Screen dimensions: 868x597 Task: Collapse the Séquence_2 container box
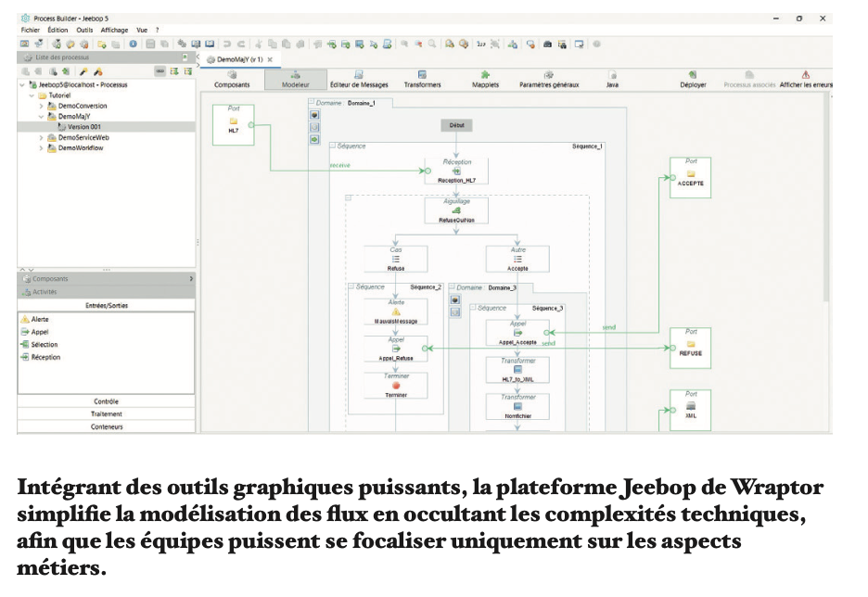[x=352, y=286]
